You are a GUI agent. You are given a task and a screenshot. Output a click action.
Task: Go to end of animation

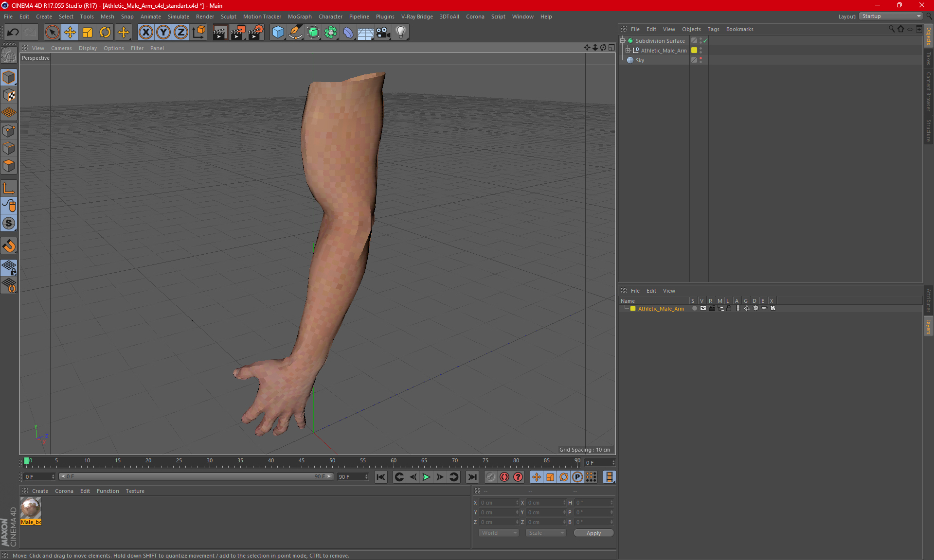click(x=472, y=477)
